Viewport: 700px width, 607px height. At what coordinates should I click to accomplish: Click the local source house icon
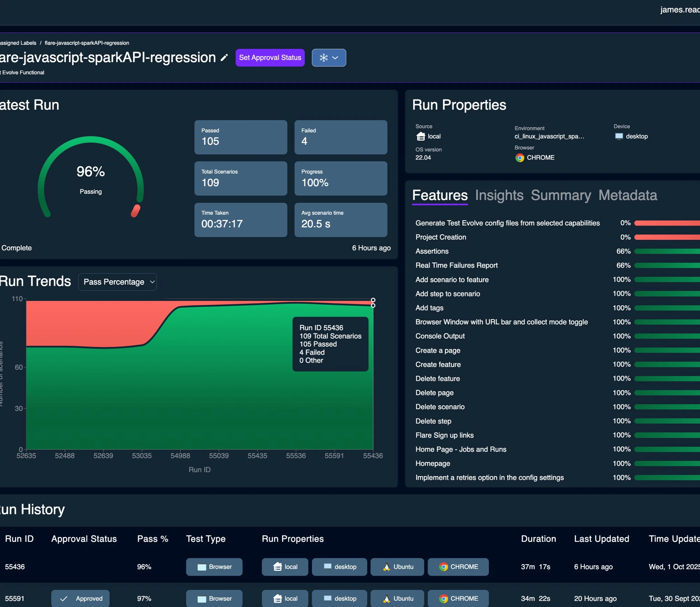421,137
